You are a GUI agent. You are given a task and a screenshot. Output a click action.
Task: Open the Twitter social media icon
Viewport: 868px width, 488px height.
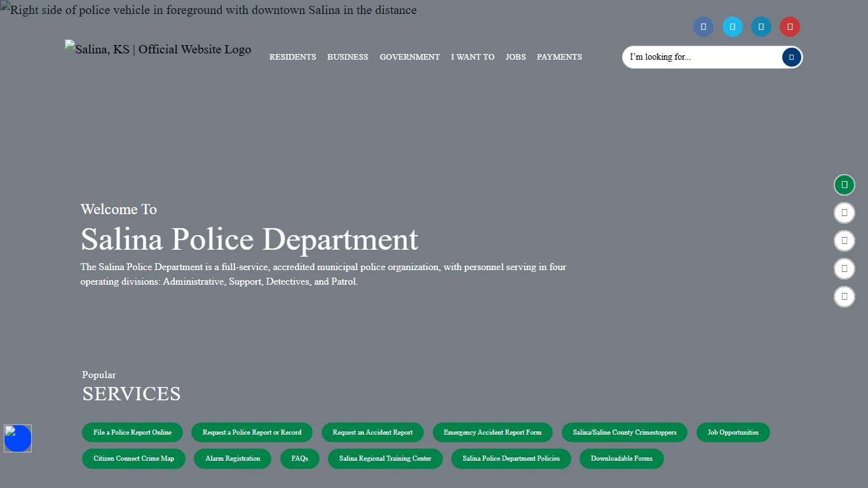coord(732,27)
